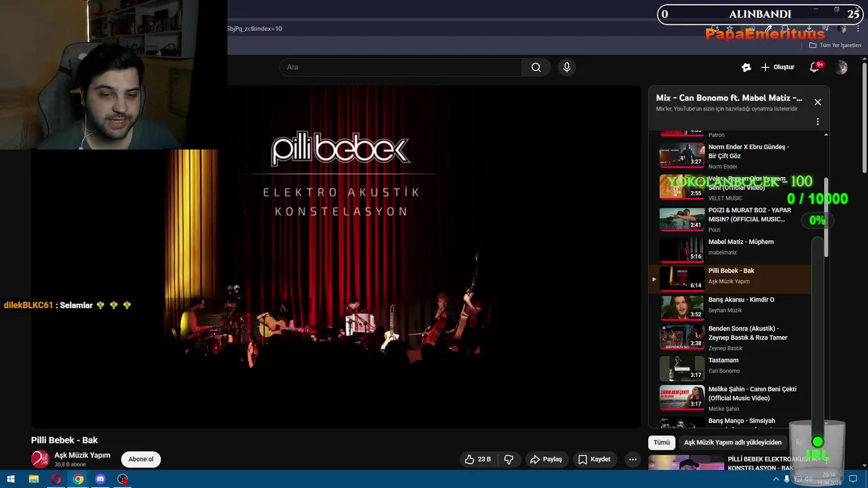Click the Mix - Can Bonomo ft. Mabel Matiz title
Viewport: 868px width, 488px height.
coord(729,98)
